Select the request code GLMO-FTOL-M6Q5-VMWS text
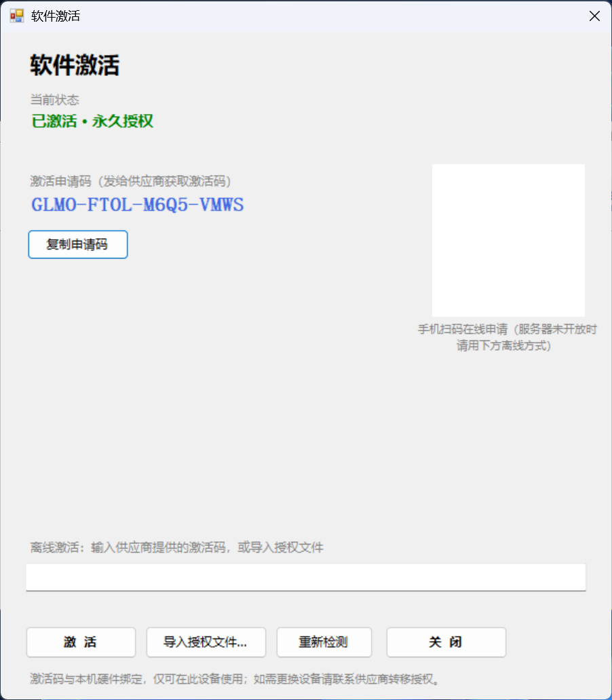Image resolution: width=612 pixels, height=700 pixels. pos(138,205)
